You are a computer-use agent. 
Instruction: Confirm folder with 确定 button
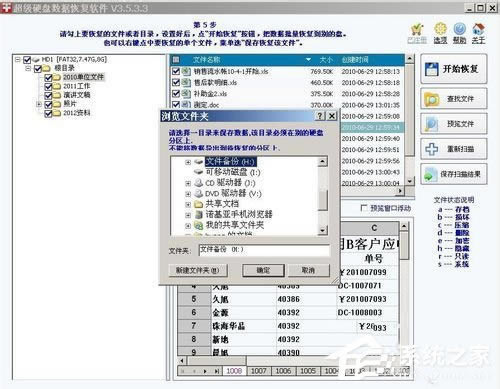[x=263, y=270]
